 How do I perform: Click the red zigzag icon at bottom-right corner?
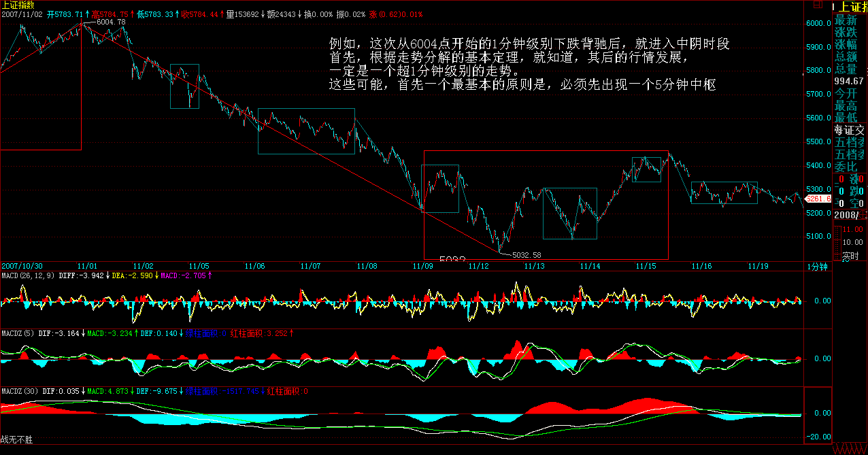850,449
